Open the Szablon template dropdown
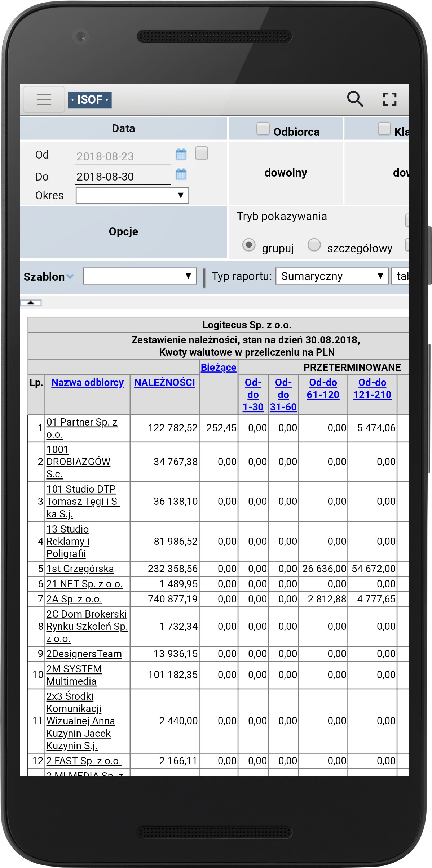The width and height of the screenshot is (432, 868). coord(140,276)
